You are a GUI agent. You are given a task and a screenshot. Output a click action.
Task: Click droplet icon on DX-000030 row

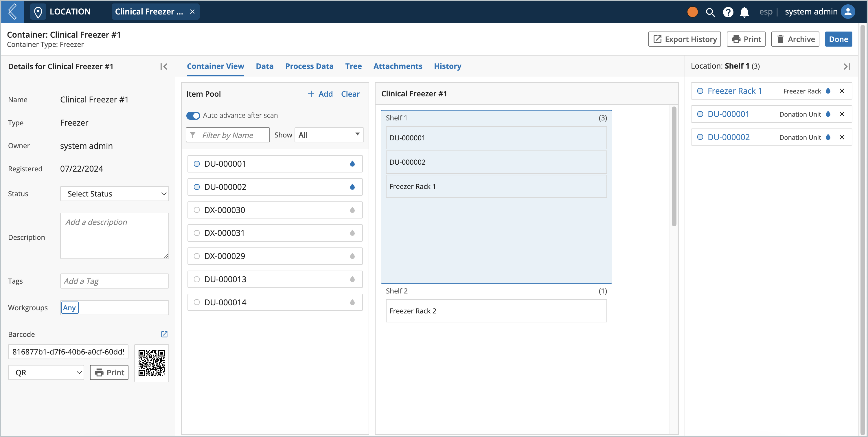(352, 210)
